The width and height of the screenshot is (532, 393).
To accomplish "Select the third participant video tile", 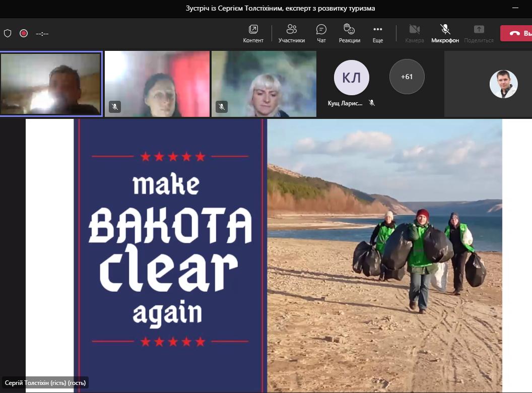I will coord(264,84).
